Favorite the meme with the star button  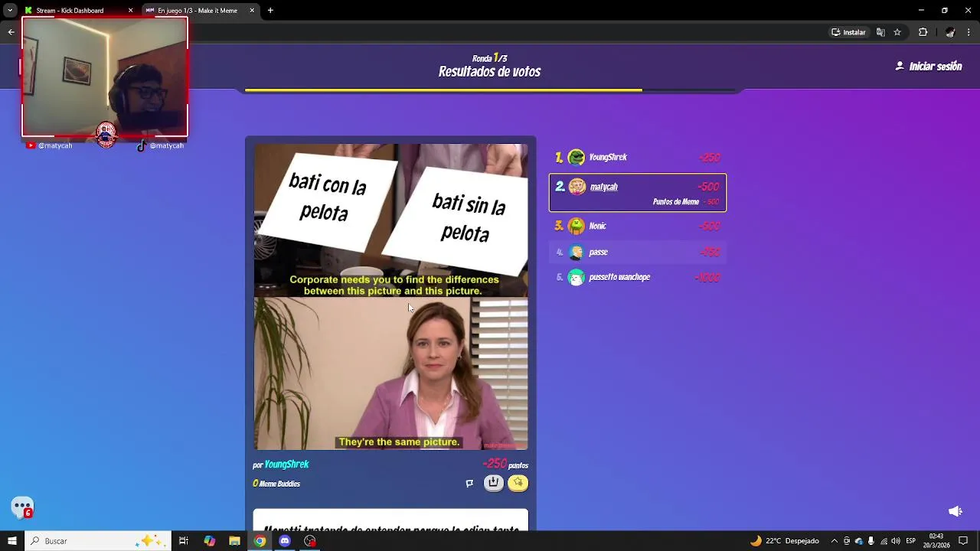tap(518, 483)
